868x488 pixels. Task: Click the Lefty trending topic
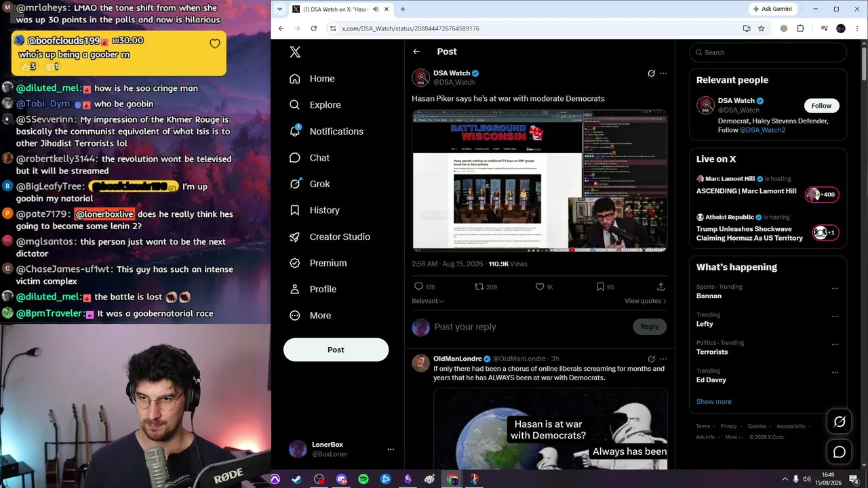705,324
